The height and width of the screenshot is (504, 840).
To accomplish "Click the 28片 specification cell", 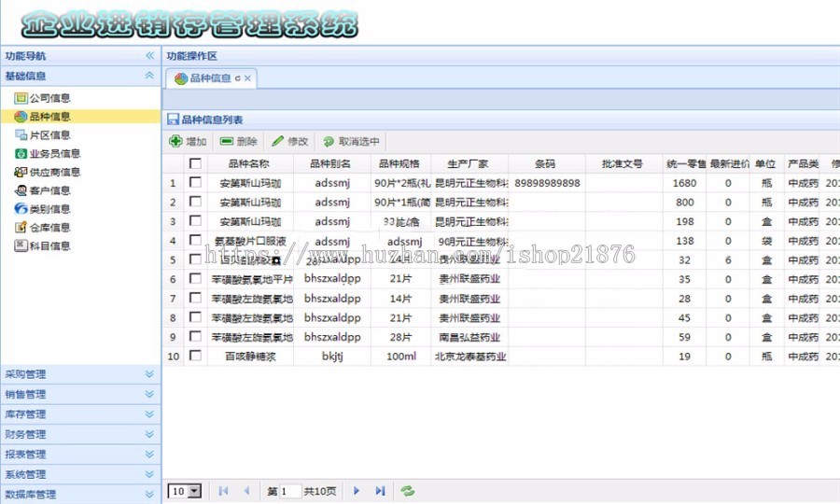I will click(x=401, y=337).
